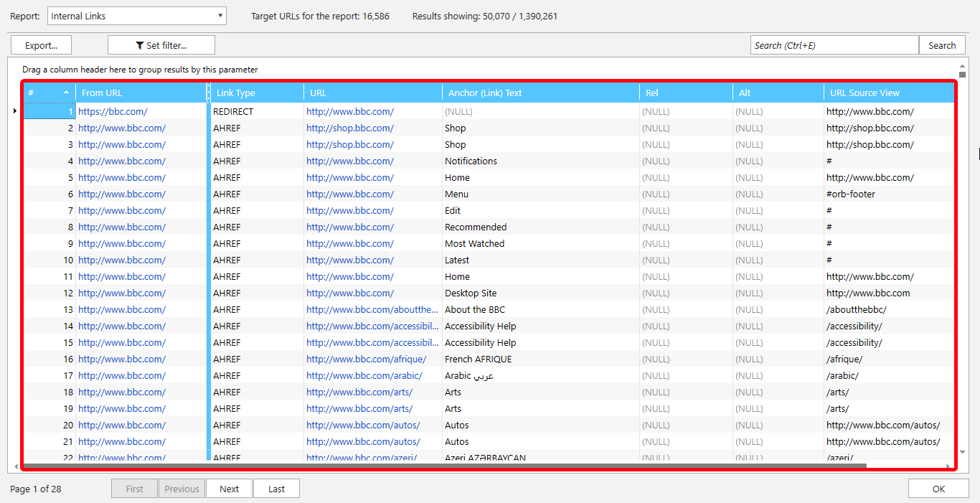Click the /arabic/ source view cell

(x=889, y=375)
